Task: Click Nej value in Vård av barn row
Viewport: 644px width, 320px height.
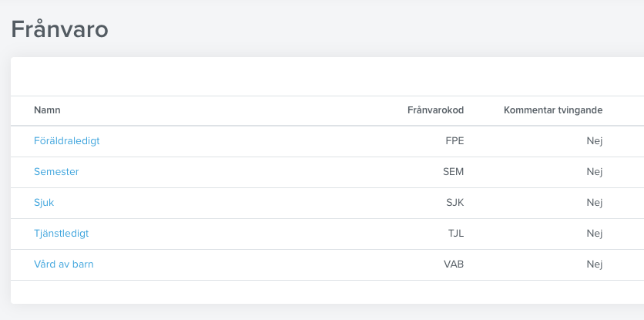Action: (594, 264)
